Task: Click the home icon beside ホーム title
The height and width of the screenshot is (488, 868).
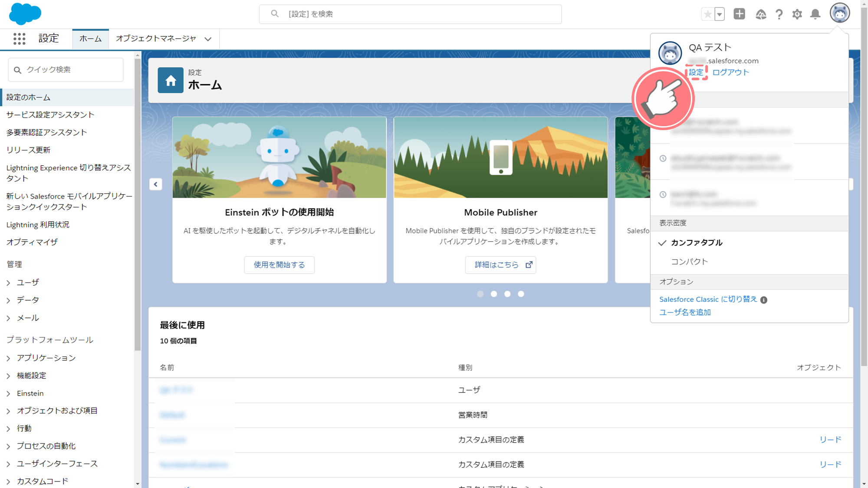Action: 171,80
